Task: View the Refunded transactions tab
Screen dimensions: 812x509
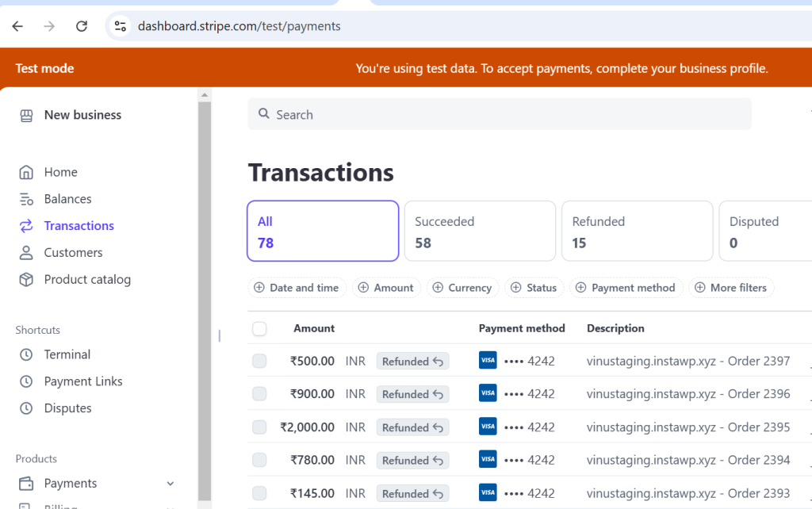Action: click(x=637, y=231)
